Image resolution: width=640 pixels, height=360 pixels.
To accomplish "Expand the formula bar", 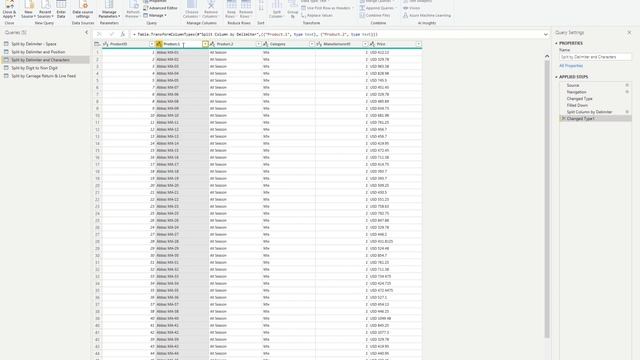I will click(x=546, y=34).
